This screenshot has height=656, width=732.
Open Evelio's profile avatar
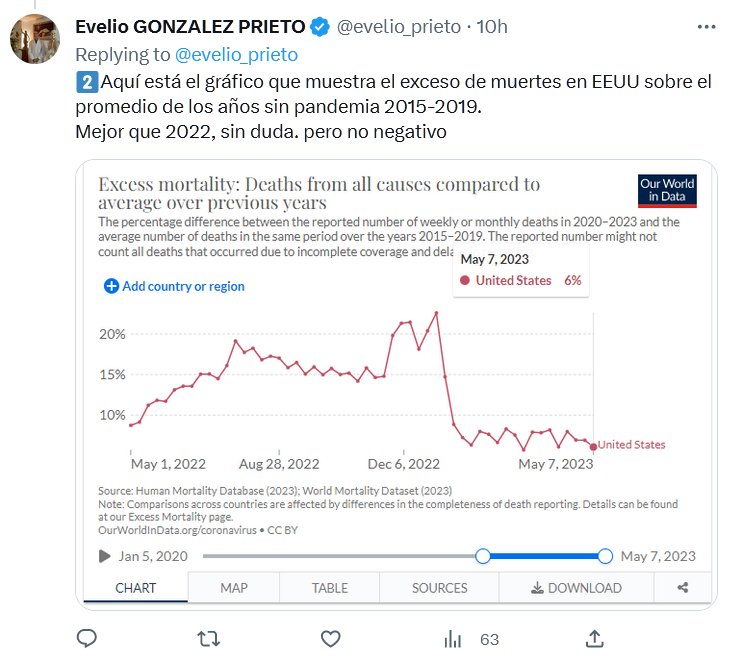tap(35, 37)
